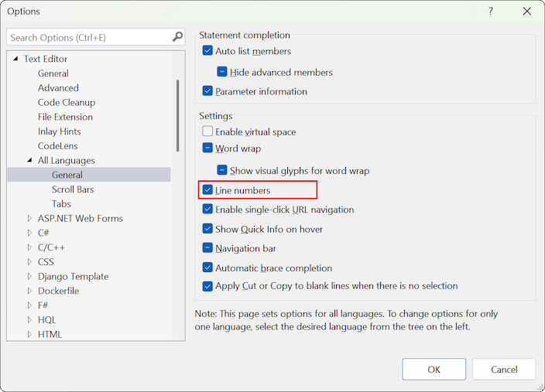
Task: Toggle Hide advanced members checkbox
Action: point(222,72)
